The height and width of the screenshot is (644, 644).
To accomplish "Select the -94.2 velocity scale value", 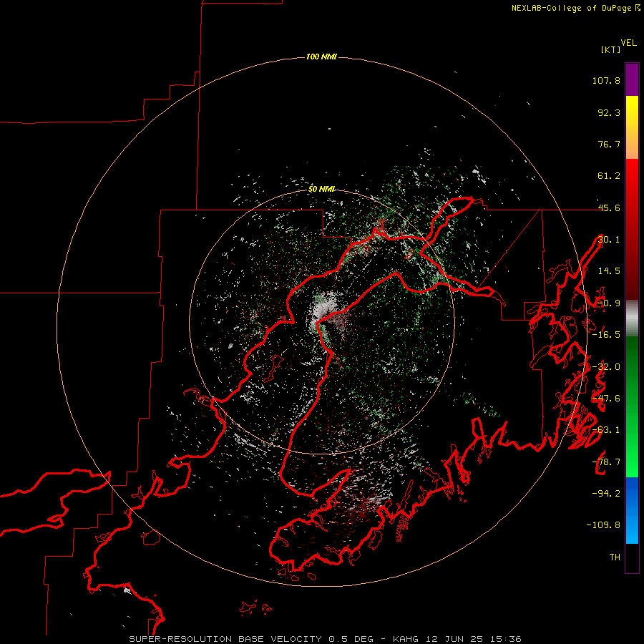I will (606, 494).
